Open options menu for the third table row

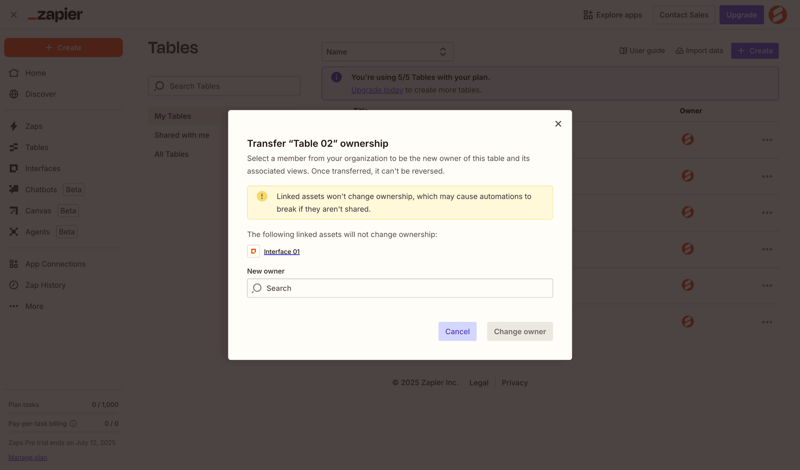click(x=767, y=212)
